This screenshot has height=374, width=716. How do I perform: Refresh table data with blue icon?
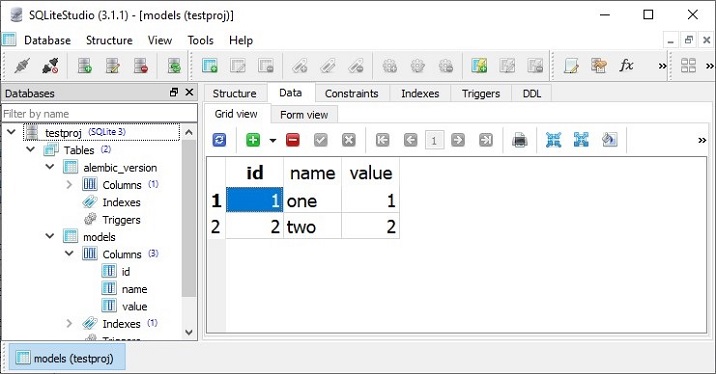(219, 140)
